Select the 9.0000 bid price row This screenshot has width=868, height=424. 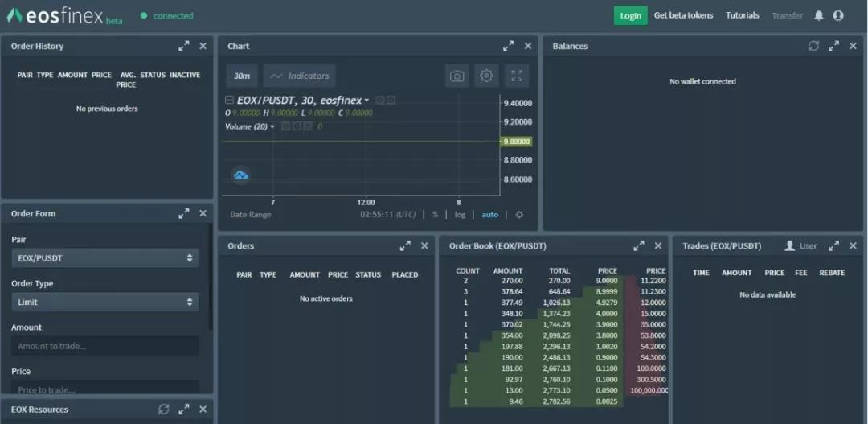click(x=538, y=281)
